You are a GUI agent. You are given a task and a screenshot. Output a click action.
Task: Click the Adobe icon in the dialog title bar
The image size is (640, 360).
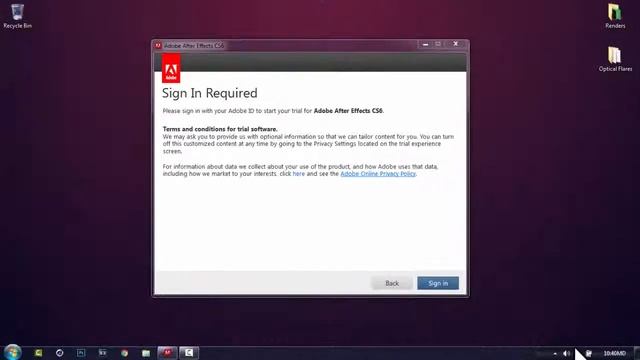158,46
